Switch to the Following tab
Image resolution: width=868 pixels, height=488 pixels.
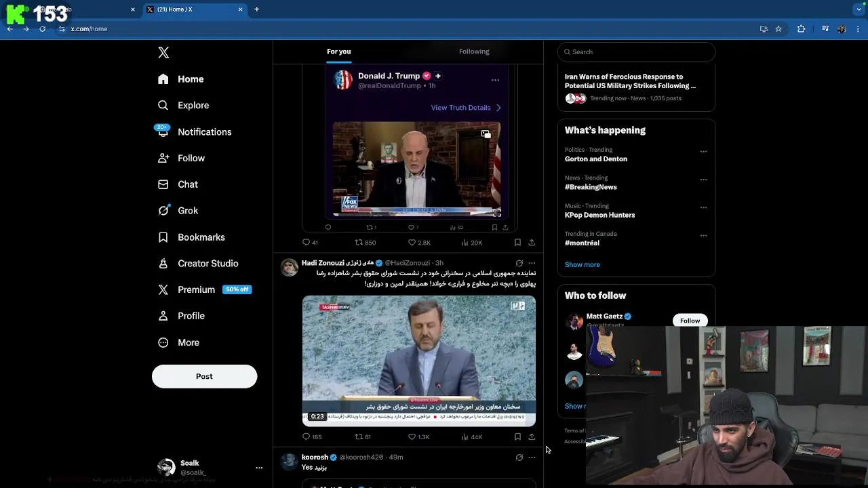(x=474, y=52)
